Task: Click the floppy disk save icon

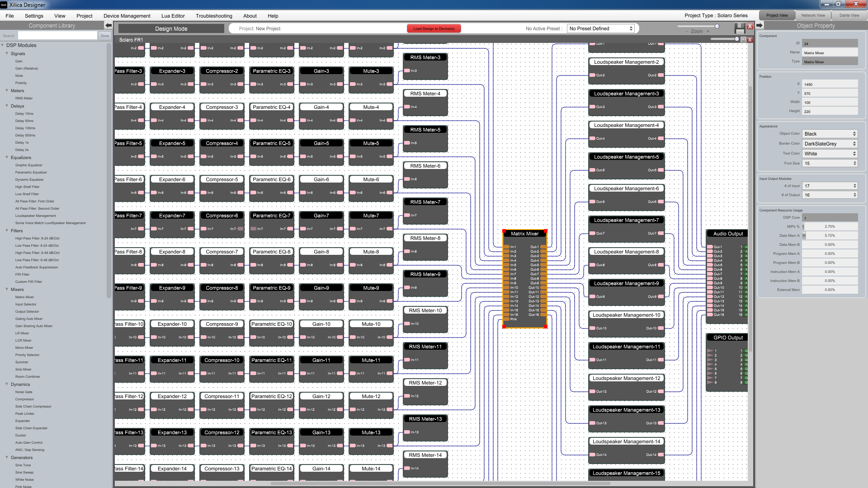Action: tap(740, 28)
